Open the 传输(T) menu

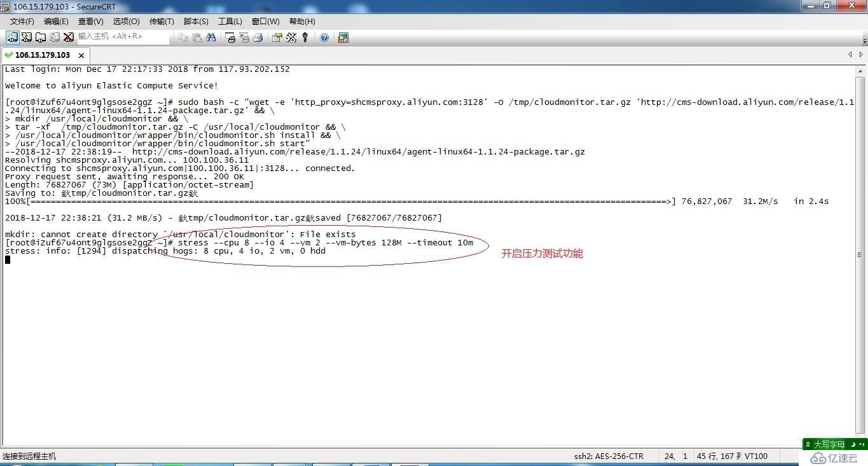(162, 22)
